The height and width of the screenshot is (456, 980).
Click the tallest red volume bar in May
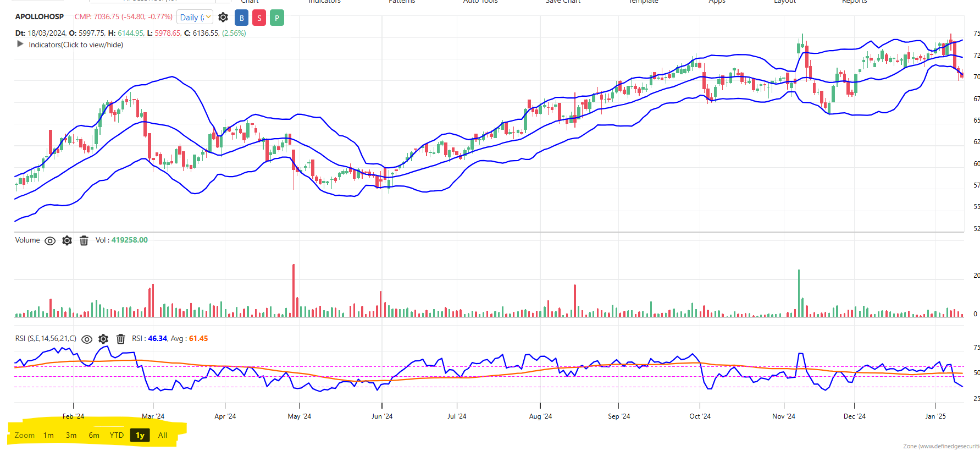(294, 290)
